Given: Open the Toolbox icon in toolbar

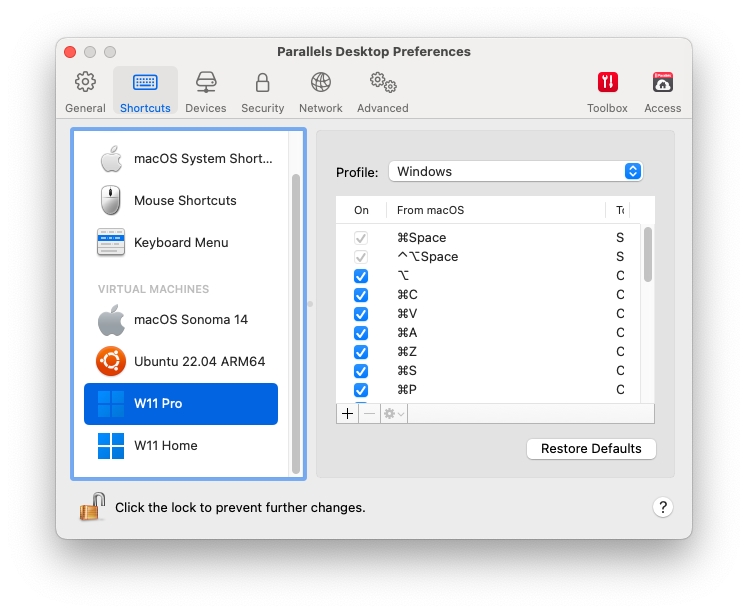Looking at the screenshot, I should pyautogui.click(x=607, y=91).
